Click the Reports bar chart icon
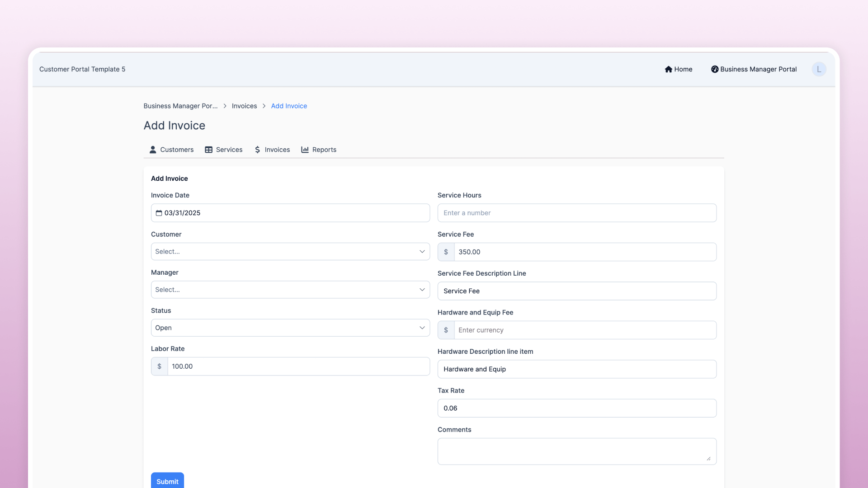Screen dimensions: 868x488 tap(305, 150)
